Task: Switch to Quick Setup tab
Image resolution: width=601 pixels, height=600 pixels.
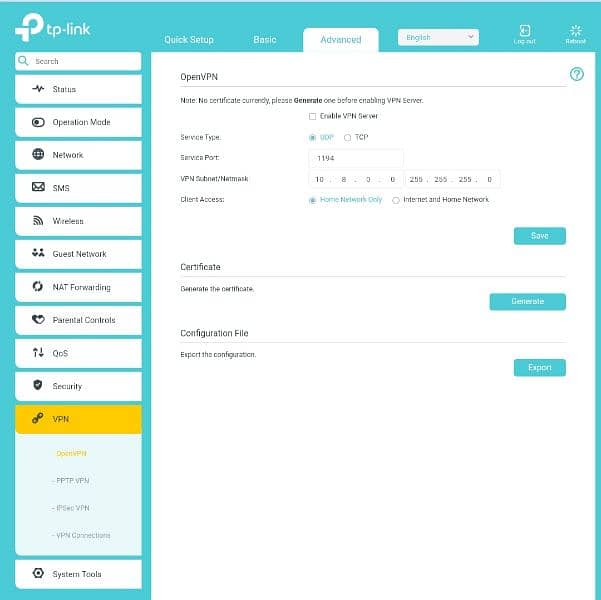Action: coord(189,39)
